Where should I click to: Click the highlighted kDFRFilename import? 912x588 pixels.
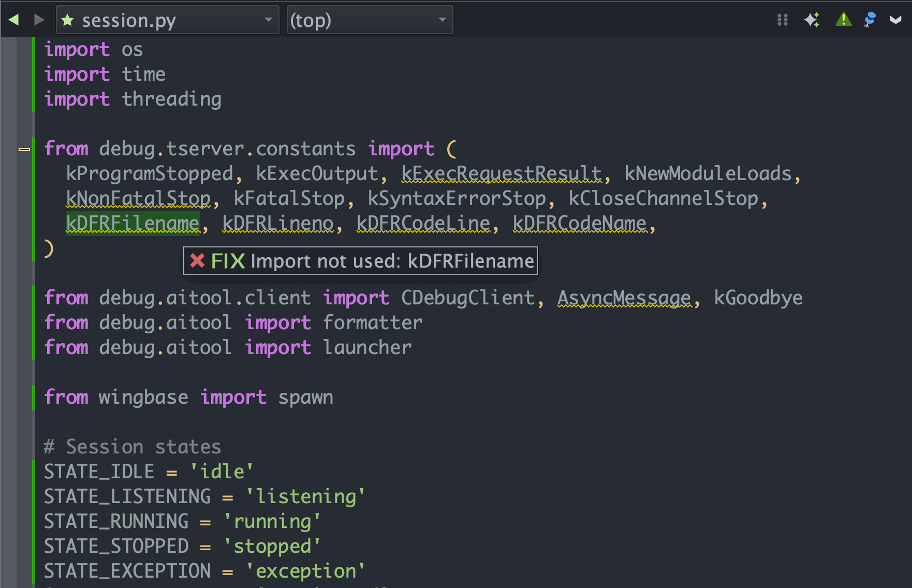[x=133, y=223]
